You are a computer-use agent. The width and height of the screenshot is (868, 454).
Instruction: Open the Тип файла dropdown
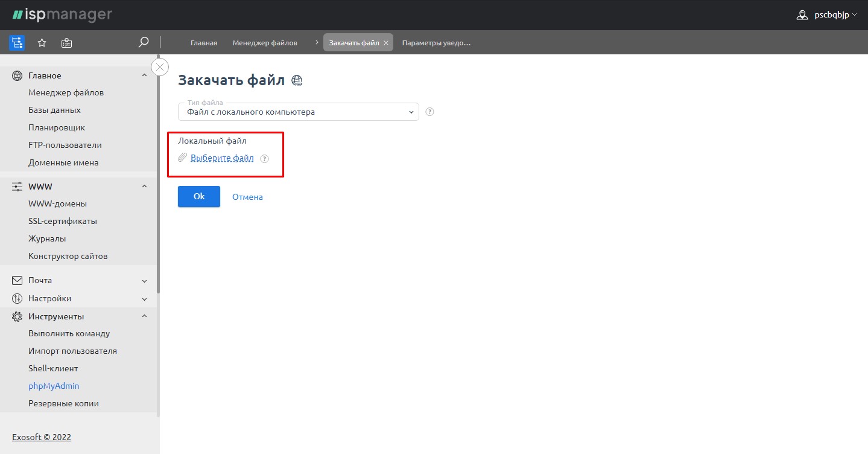[x=299, y=112]
